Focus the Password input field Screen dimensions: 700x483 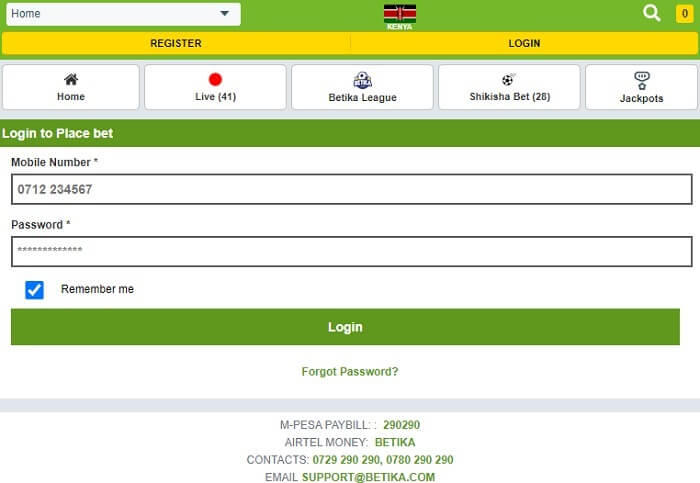352,252
